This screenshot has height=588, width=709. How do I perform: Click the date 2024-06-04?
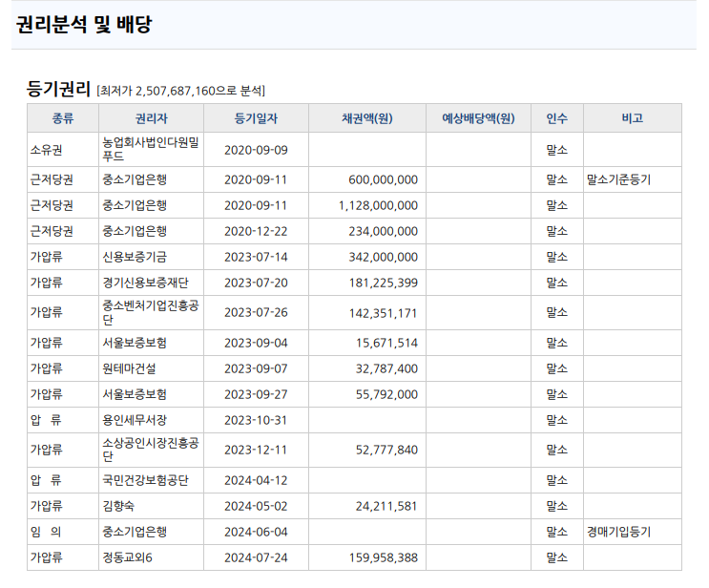tap(256, 533)
